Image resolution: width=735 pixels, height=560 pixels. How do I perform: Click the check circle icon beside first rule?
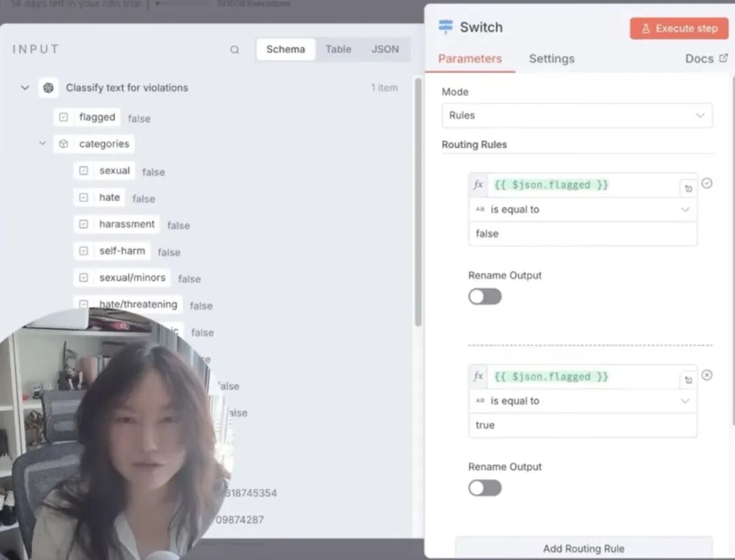(707, 183)
